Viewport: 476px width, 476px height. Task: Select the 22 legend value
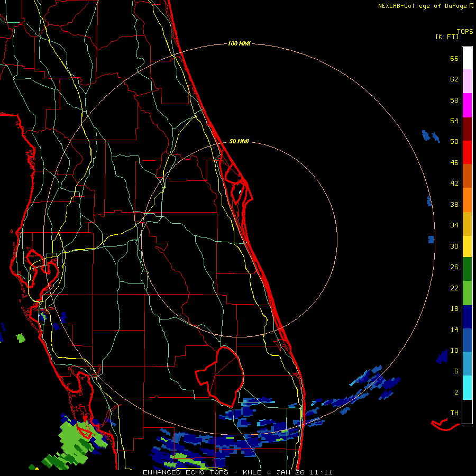click(454, 288)
